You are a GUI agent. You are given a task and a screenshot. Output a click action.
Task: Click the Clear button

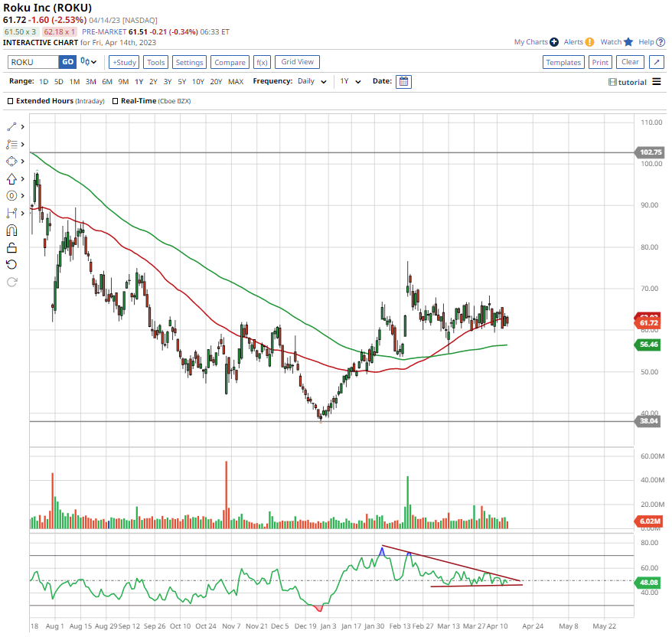(x=630, y=62)
